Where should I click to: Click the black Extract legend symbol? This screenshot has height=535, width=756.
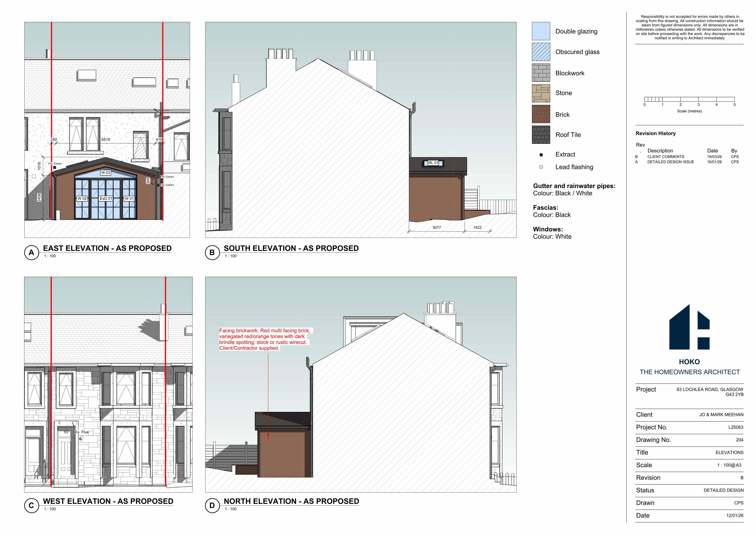point(541,155)
